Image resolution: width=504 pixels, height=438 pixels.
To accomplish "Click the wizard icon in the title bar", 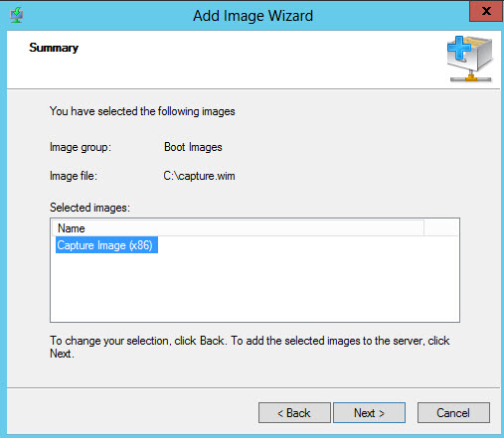I will [x=17, y=15].
